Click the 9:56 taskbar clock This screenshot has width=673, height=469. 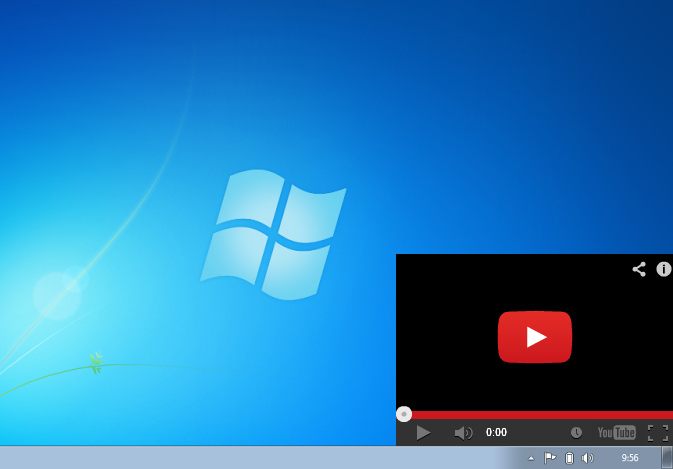[630, 457]
